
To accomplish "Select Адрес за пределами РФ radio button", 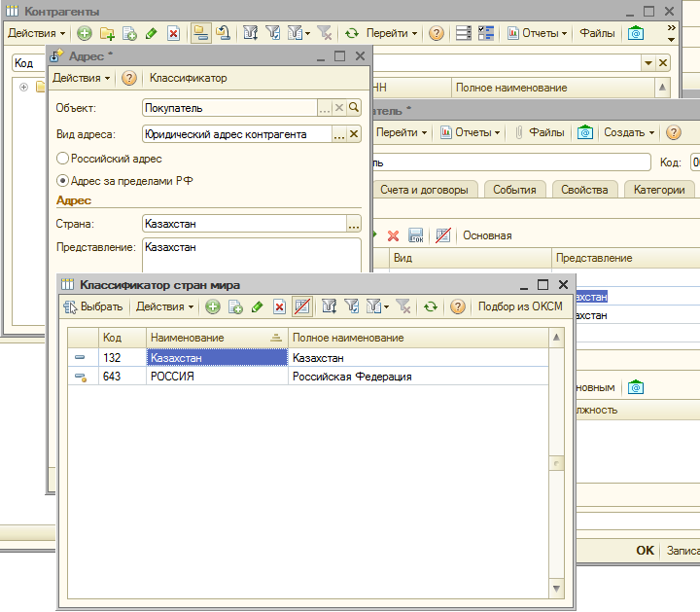I will pyautogui.click(x=63, y=180).
